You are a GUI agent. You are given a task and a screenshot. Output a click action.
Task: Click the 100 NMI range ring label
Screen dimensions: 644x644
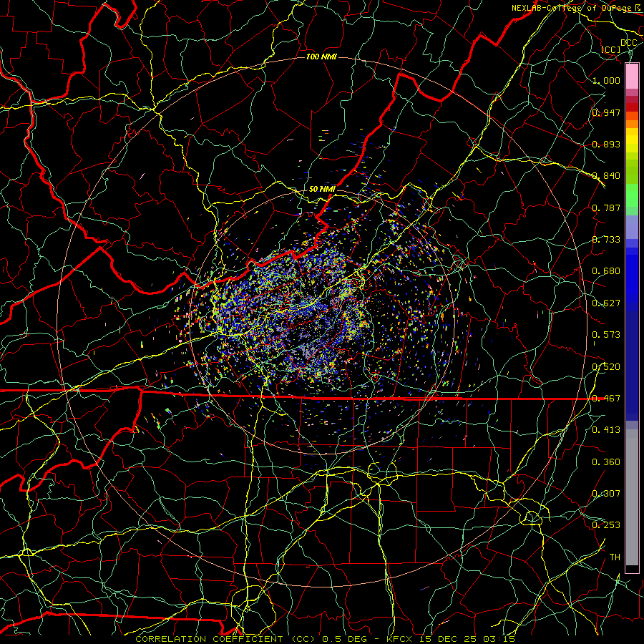(x=321, y=57)
